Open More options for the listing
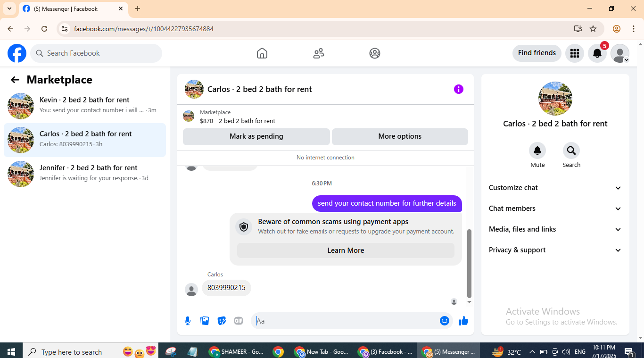Image resolution: width=644 pixels, height=358 pixels. click(400, 137)
